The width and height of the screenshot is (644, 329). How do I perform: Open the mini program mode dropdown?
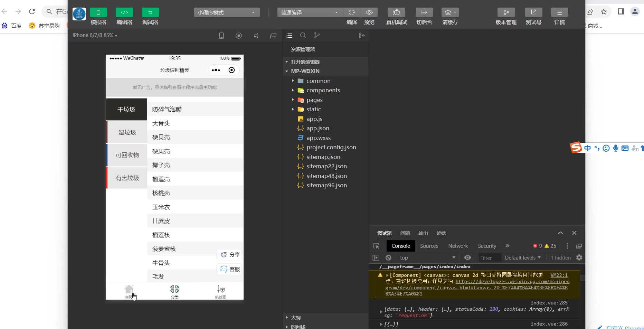coord(227,12)
